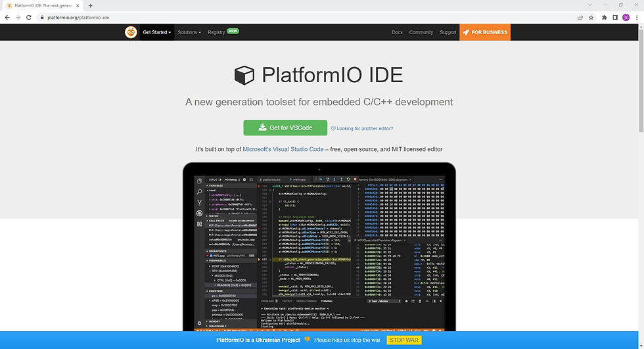Click the heart icon in the Ukrainian banner
644x349 pixels.
[307, 340]
